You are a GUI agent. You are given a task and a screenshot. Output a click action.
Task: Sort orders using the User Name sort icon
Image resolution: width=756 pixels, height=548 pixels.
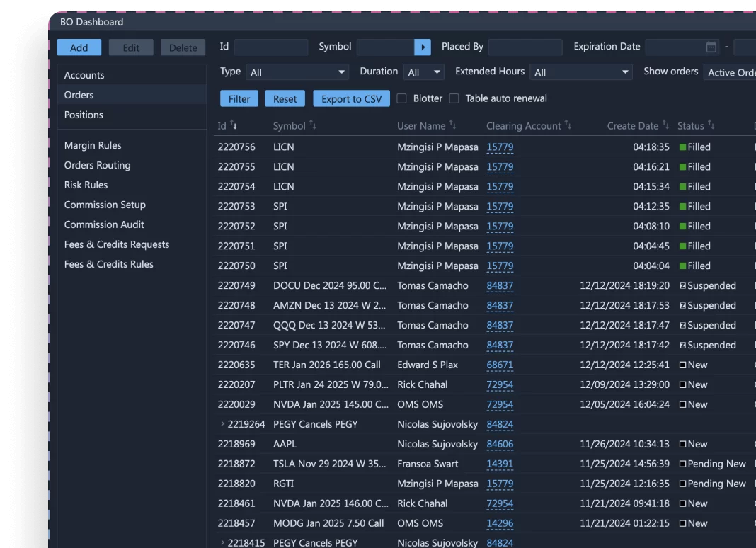(x=453, y=125)
